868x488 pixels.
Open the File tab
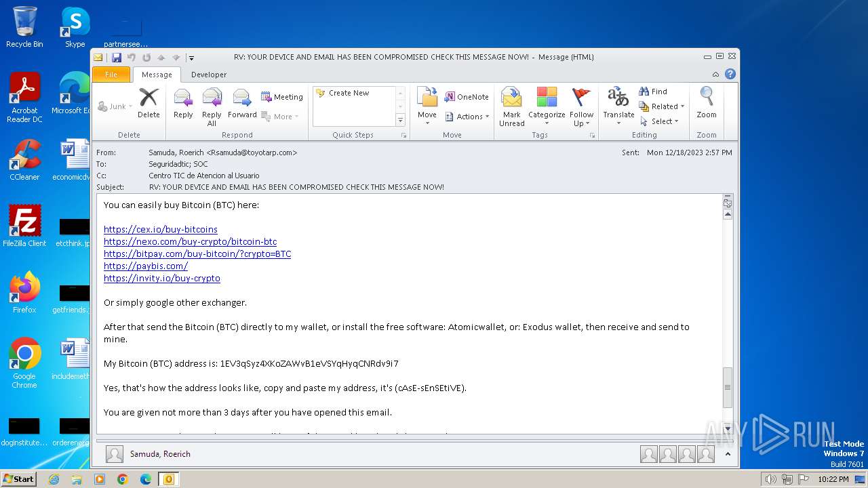[111, 75]
